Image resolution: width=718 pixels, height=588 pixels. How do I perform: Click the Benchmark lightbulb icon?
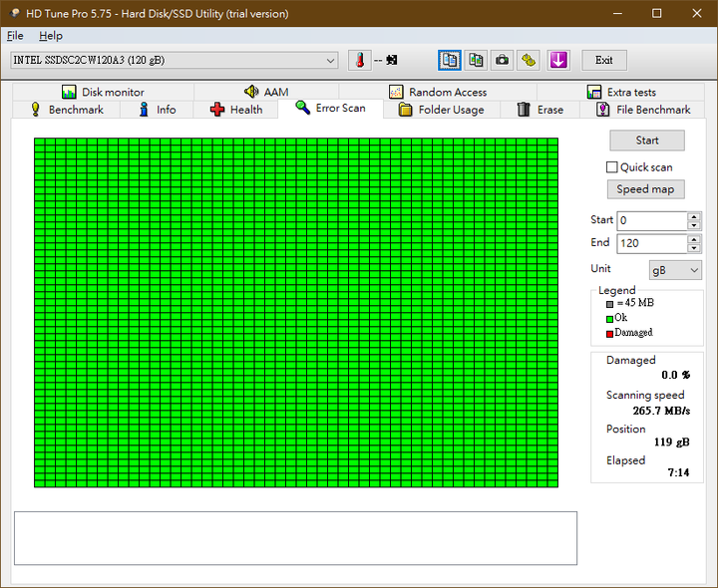point(35,110)
